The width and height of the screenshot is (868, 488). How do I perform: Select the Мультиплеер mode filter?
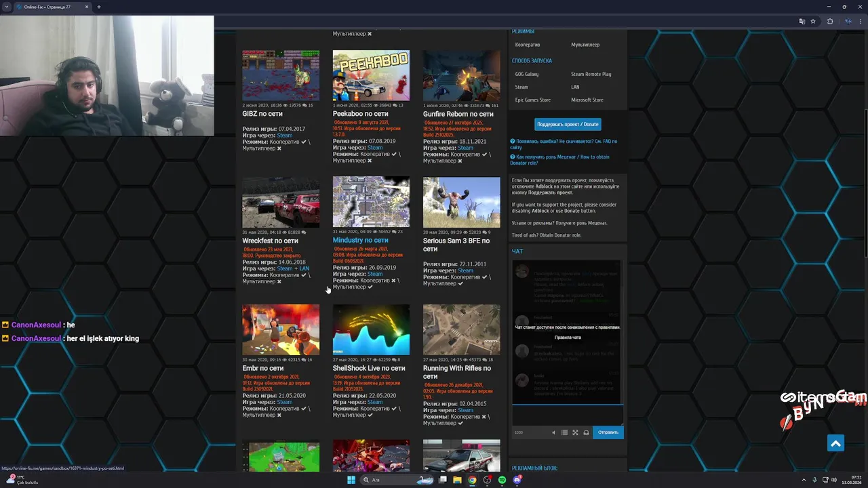(x=585, y=45)
